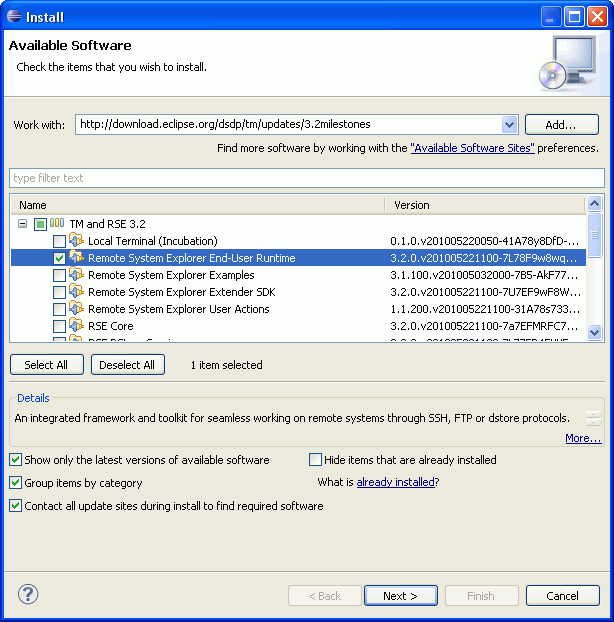Toggle the TM and RSE 3.2 category checkbox
Screen dimensions: 614x622
pyautogui.click(x=40, y=225)
